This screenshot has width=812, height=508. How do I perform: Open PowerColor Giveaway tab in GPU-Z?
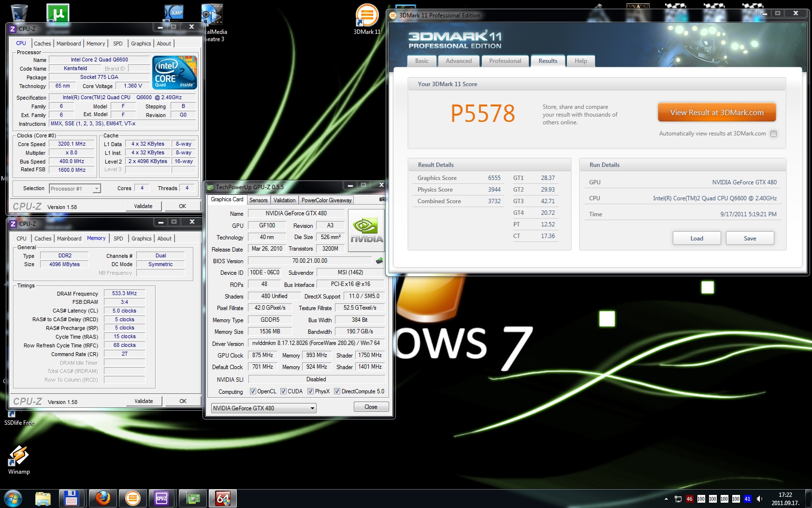click(327, 200)
